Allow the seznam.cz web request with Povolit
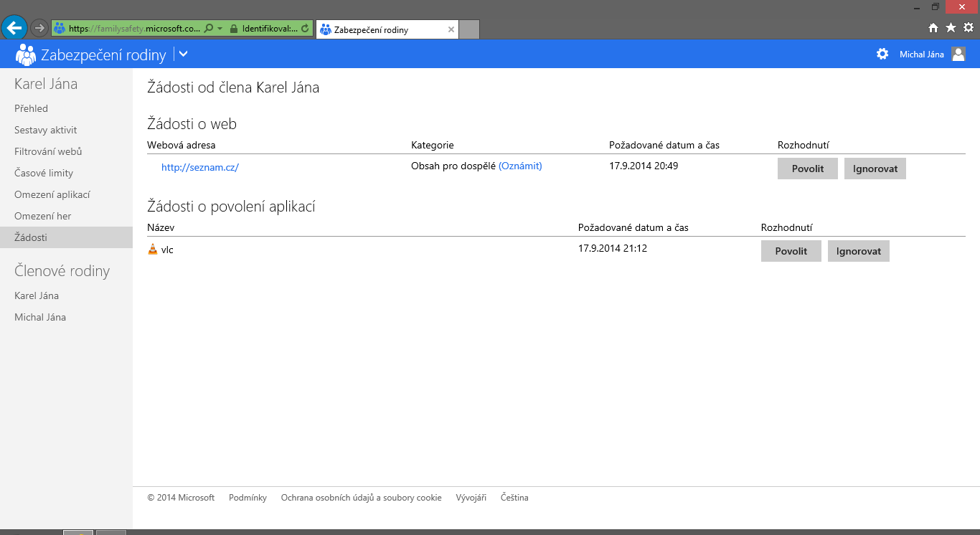980x535 pixels. click(x=807, y=169)
